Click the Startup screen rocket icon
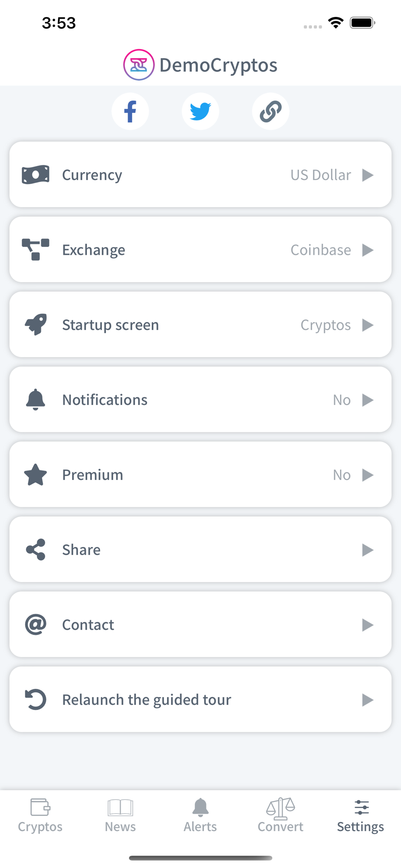The width and height of the screenshot is (401, 868). pyautogui.click(x=36, y=325)
